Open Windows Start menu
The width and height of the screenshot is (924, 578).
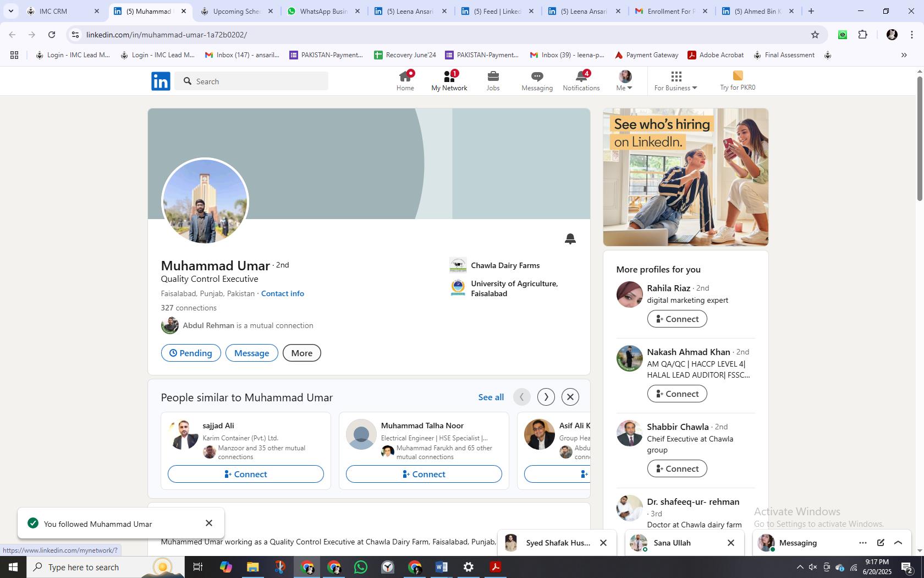(x=13, y=567)
